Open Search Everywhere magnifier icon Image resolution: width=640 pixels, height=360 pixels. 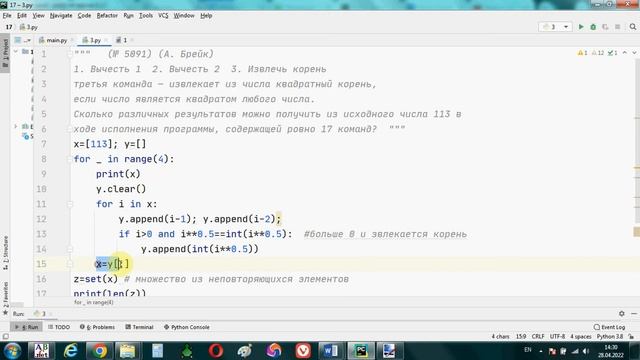click(633, 27)
